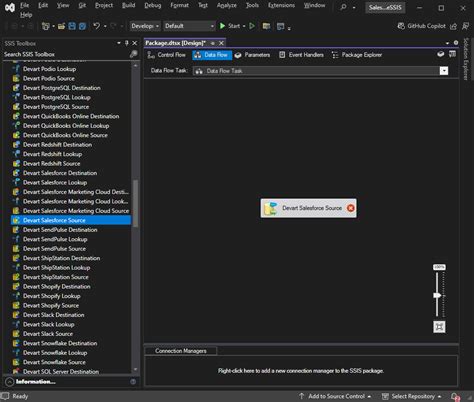Open the Parameters tab

[x=252, y=55]
